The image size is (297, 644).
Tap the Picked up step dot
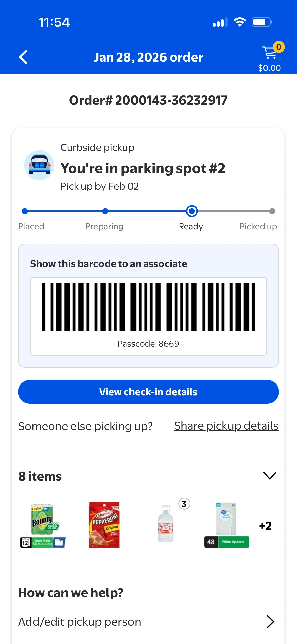(x=272, y=211)
